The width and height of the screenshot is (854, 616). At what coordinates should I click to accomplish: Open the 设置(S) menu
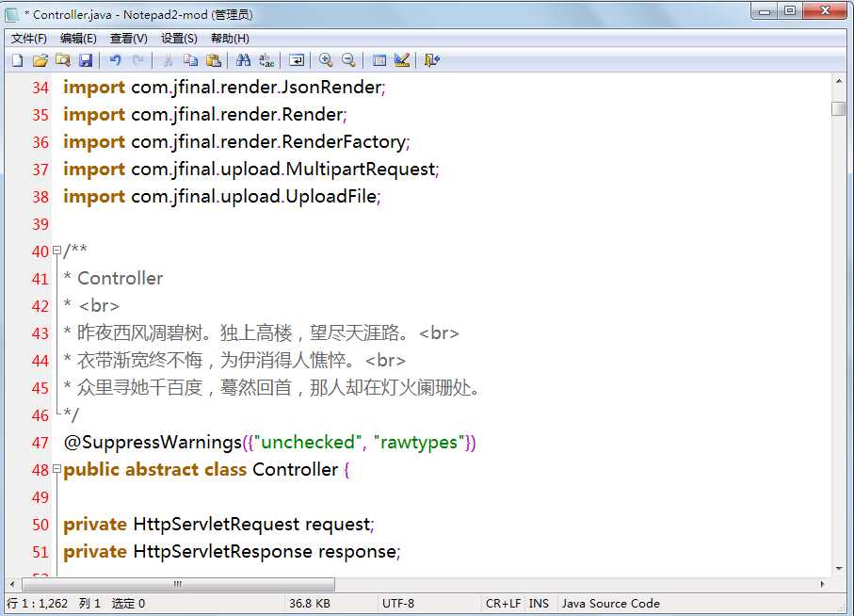coord(179,38)
